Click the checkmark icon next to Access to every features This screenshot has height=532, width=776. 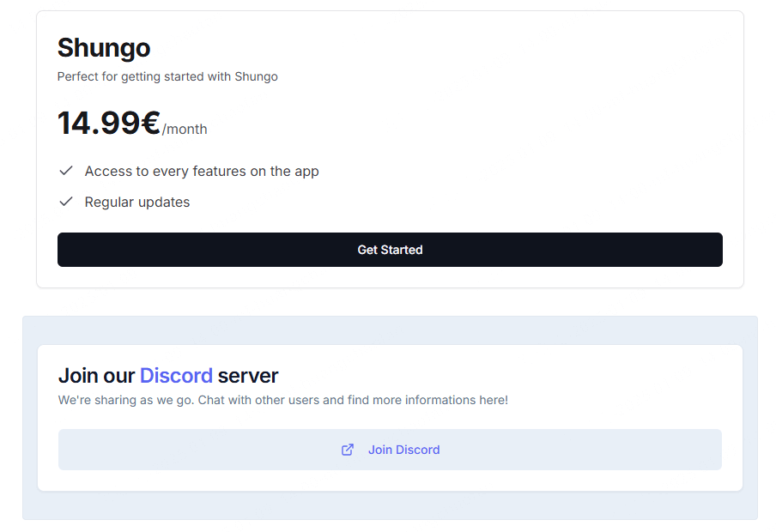coord(66,171)
